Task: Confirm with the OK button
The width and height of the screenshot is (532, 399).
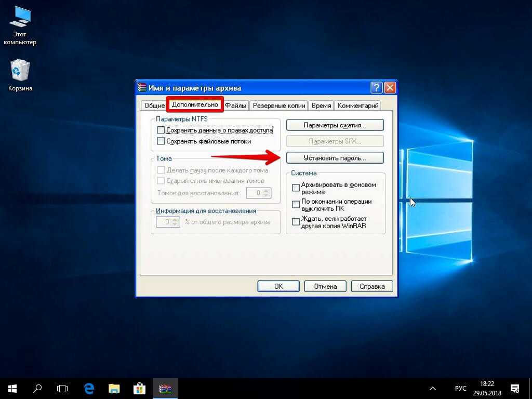Action: (278, 286)
